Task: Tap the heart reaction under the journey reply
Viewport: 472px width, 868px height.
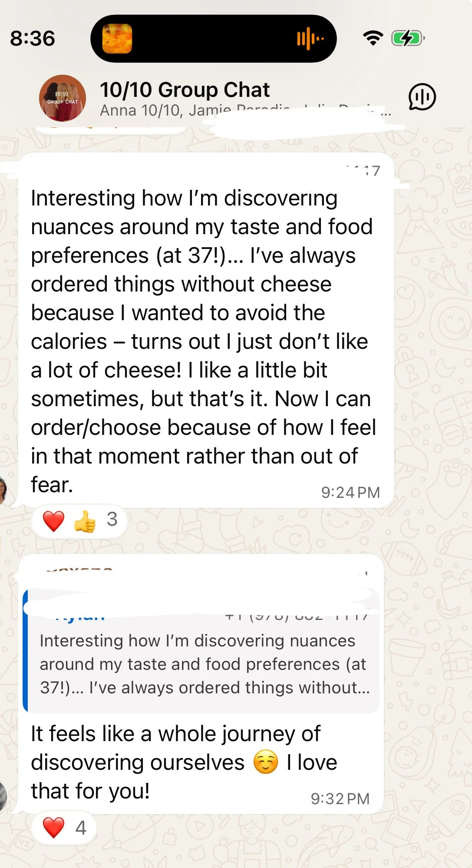Action: point(54,827)
